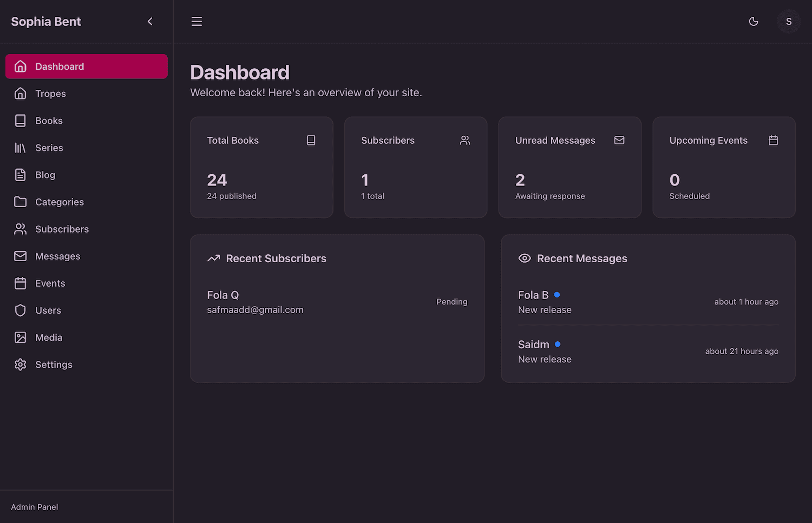Click the Events calendar icon in sidebar
This screenshot has height=523, width=812.
pos(20,283)
